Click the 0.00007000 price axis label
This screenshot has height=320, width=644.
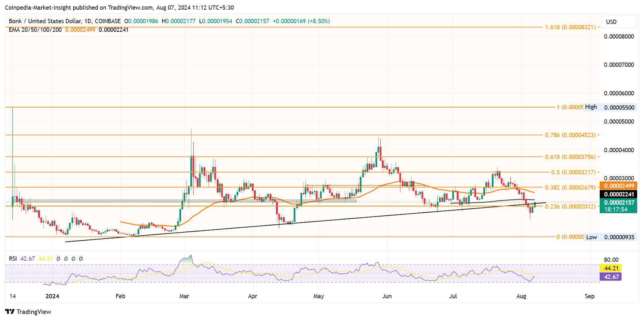click(619, 64)
